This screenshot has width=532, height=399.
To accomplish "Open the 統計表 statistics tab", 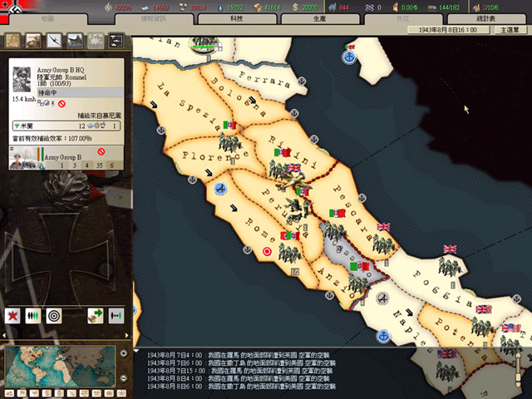I will pyautogui.click(x=486, y=18).
